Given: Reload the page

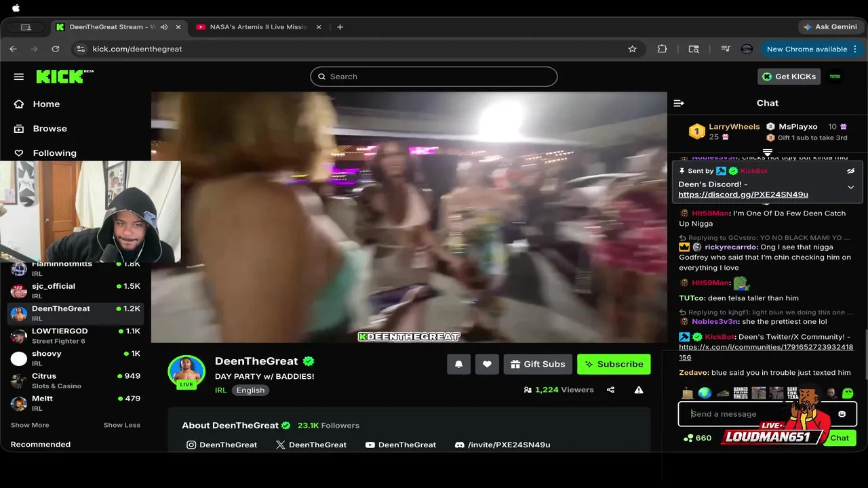Looking at the screenshot, I should point(56,49).
